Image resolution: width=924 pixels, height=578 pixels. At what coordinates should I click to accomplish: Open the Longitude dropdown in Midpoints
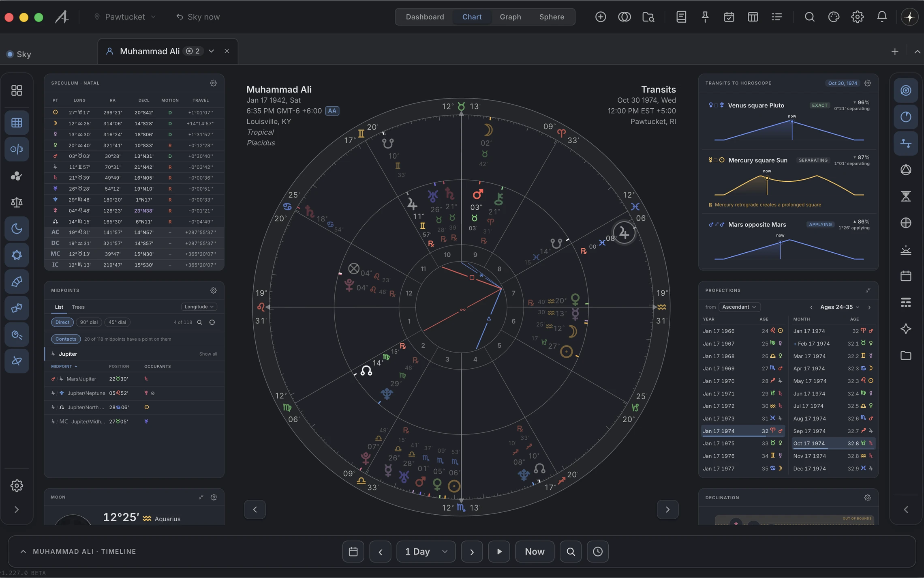point(199,307)
